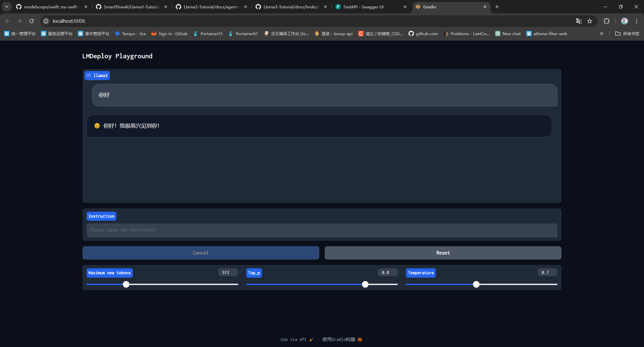Click the browser forward arrow
This screenshot has width=644, height=347.
(x=19, y=21)
